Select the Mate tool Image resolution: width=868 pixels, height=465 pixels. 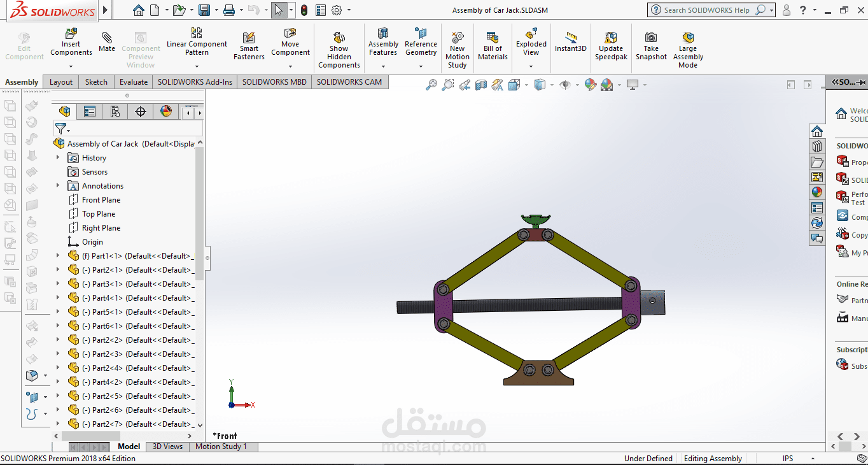(107, 42)
